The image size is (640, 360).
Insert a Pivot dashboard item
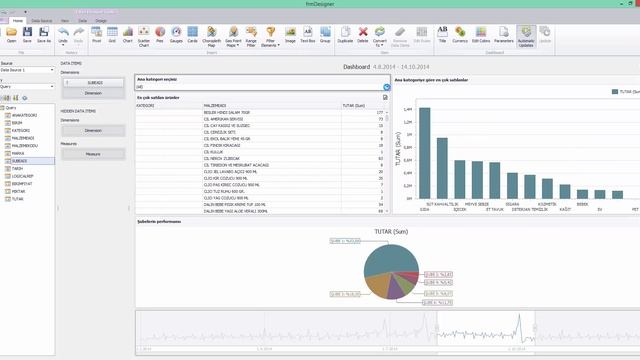[x=96, y=34]
